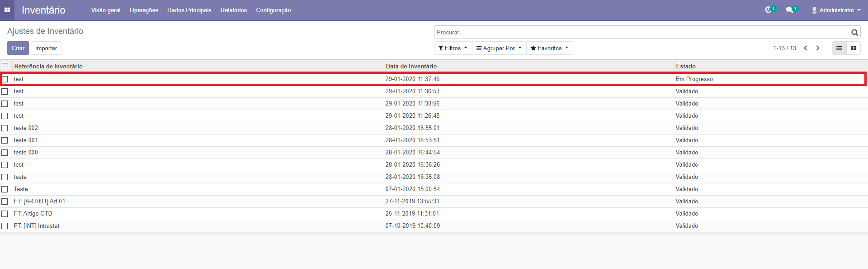Check the box for teste 002
Viewport: 868px width, 269px height.
pyautogui.click(x=5, y=128)
